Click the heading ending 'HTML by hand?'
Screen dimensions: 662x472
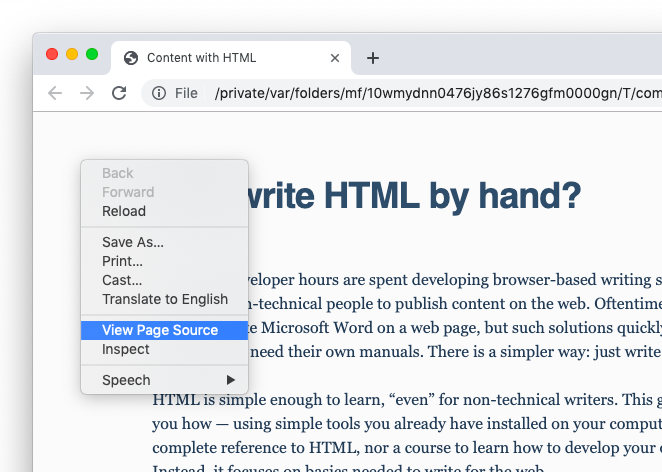pyautogui.click(x=415, y=195)
